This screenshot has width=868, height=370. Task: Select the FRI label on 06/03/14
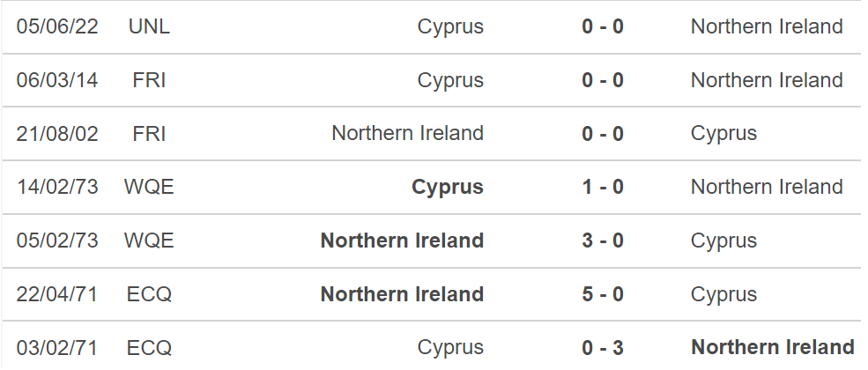149,80
